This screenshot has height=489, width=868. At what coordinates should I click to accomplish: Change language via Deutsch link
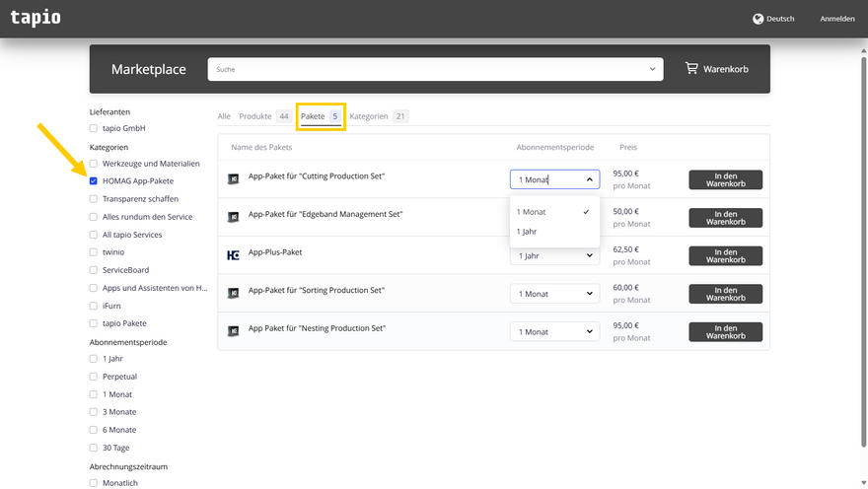click(780, 19)
